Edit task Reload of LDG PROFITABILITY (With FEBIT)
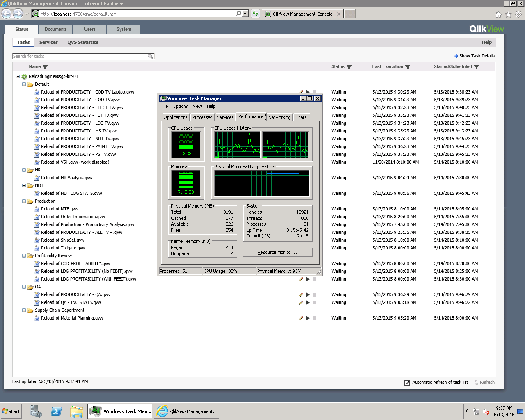525x420 pixels. point(301,279)
